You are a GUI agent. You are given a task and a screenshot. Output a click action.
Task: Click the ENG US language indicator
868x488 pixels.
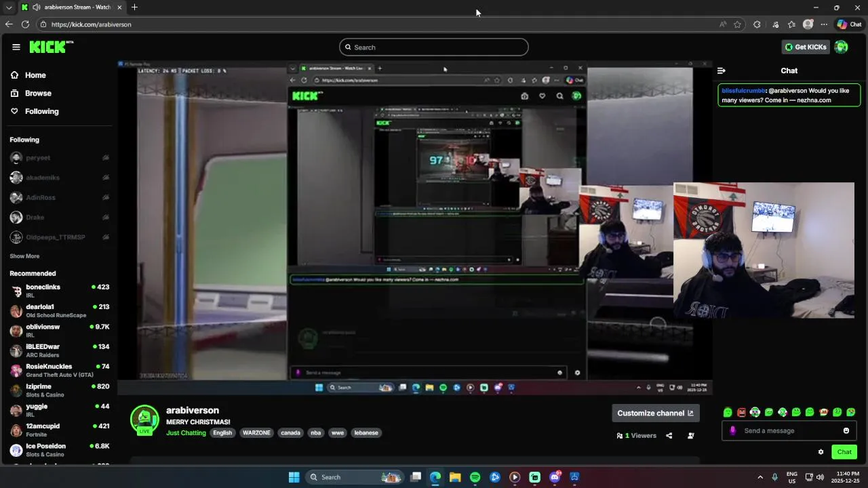(792, 477)
